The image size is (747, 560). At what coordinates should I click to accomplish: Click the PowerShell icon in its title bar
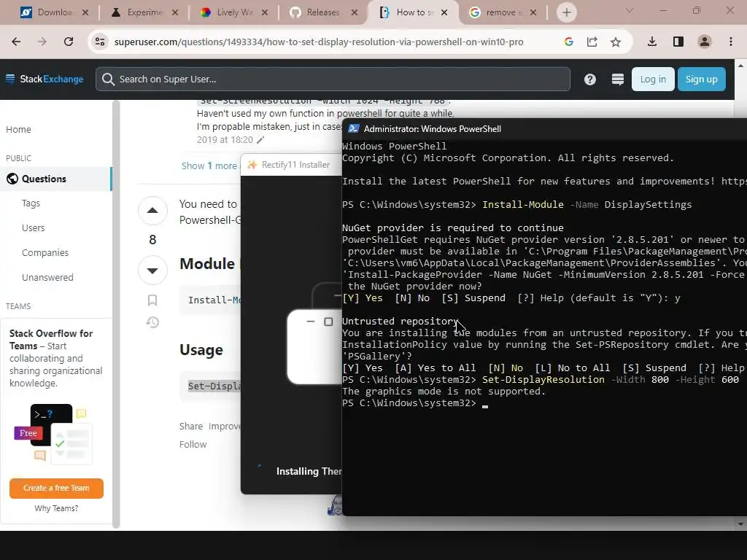[x=354, y=129]
